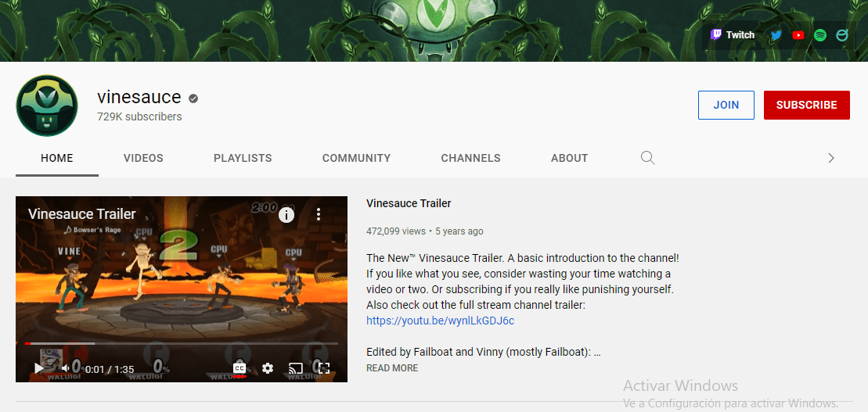Click the video progress bar
The height and width of the screenshot is (412, 868).
[x=182, y=343]
